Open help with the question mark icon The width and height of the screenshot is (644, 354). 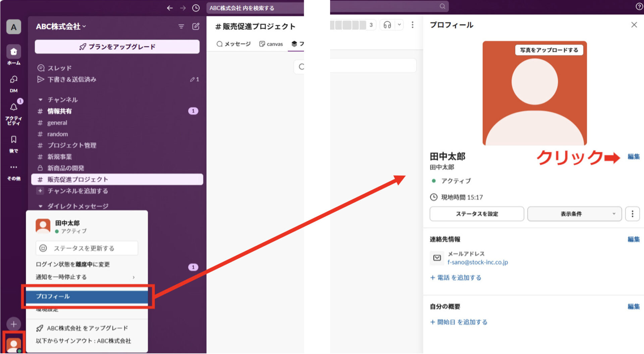click(639, 6)
